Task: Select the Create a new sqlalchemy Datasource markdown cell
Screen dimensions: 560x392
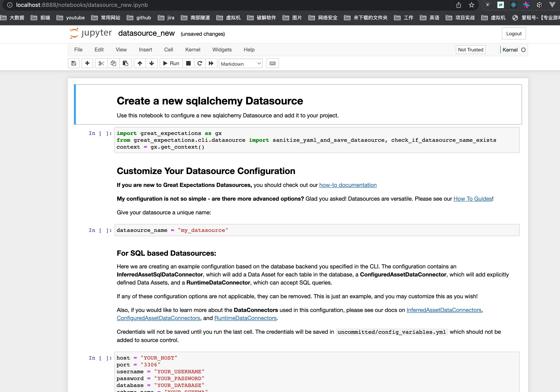Action: point(298,104)
